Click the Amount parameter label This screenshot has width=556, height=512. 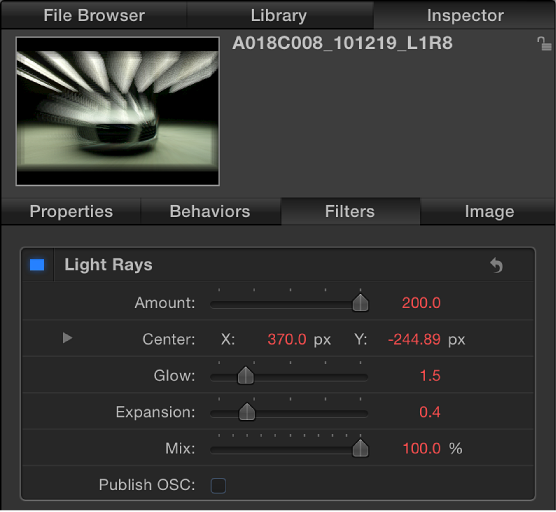[165, 303]
